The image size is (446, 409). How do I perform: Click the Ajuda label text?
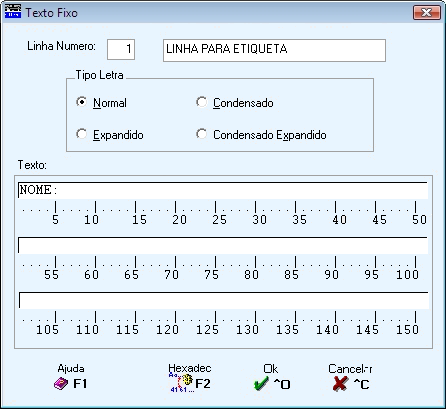[x=71, y=369]
